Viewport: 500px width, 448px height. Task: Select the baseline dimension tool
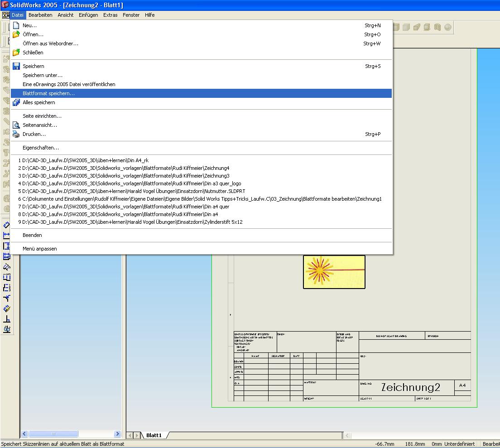point(6,256)
